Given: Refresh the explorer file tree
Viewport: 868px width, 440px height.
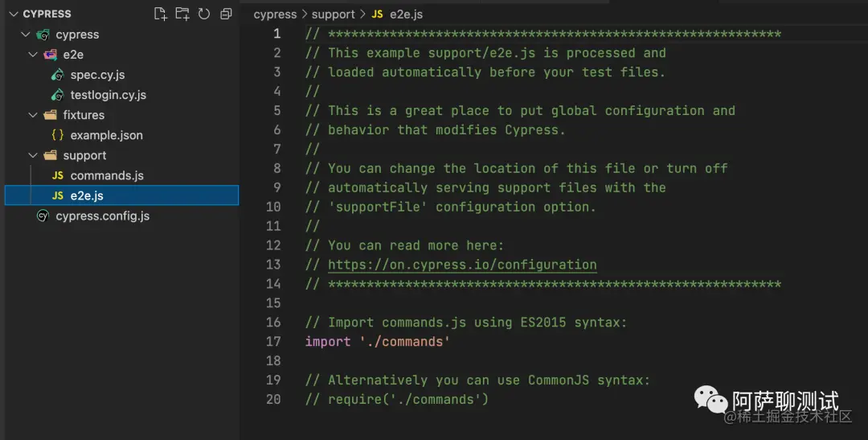Looking at the screenshot, I should click(x=204, y=14).
